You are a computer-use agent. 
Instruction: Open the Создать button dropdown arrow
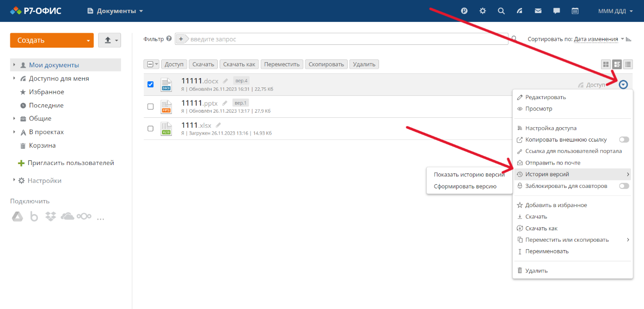[x=88, y=41]
